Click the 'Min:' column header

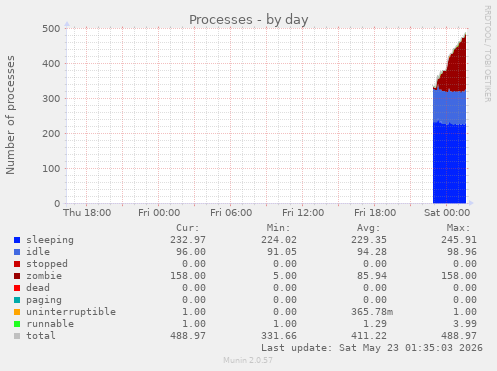pos(278,228)
